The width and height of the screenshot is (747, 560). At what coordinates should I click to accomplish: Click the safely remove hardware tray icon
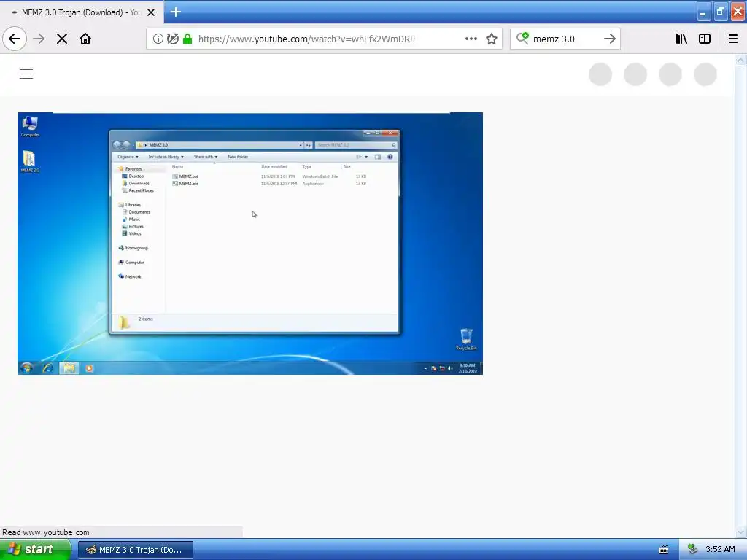click(x=693, y=549)
